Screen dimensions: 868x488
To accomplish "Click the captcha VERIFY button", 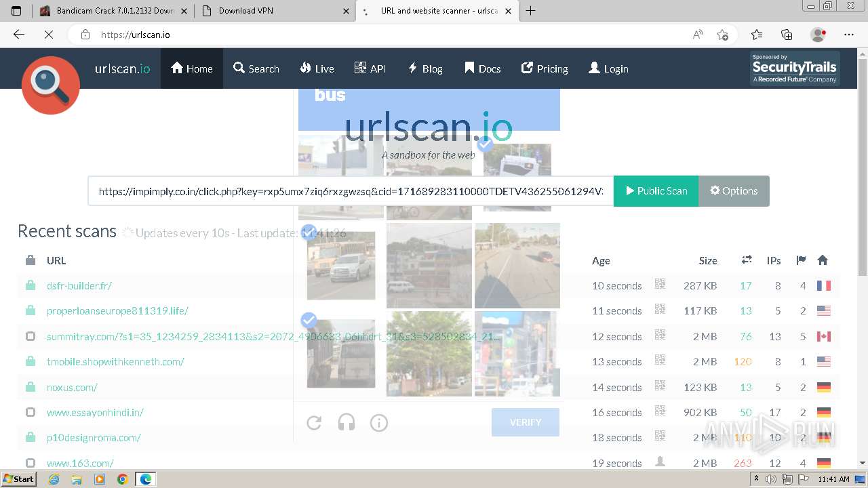I will pos(526,422).
